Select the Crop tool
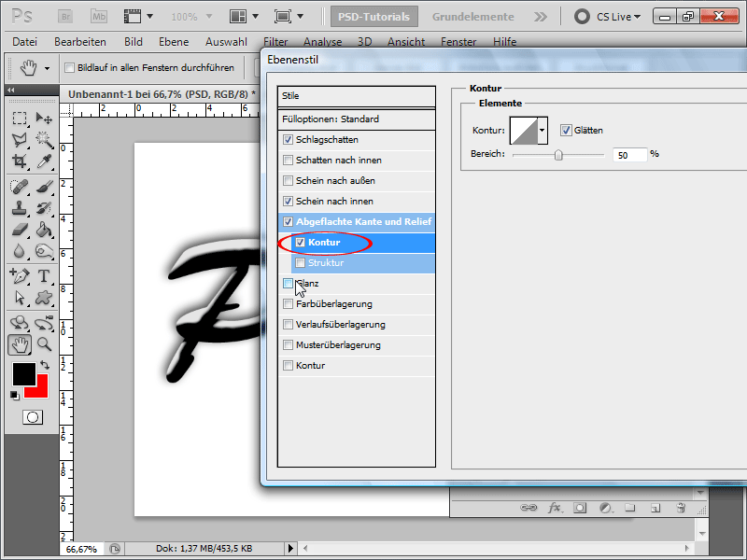 [19, 161]
